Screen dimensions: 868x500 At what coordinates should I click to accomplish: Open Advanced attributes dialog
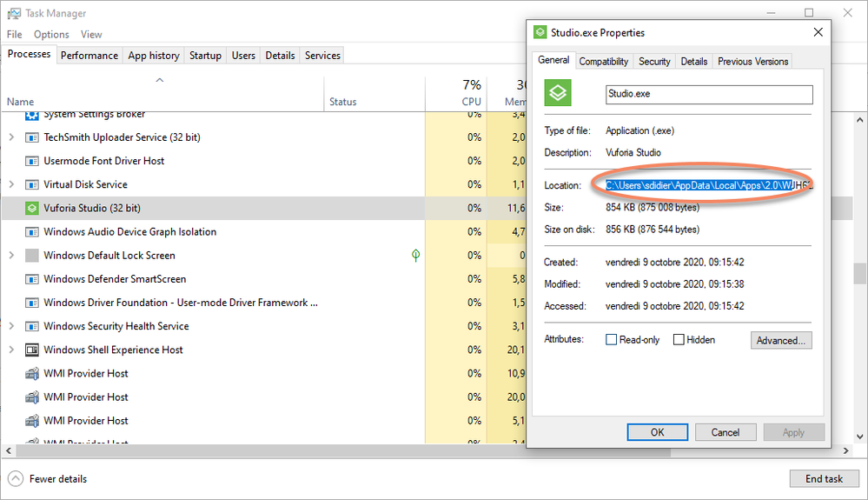[781, 340]
